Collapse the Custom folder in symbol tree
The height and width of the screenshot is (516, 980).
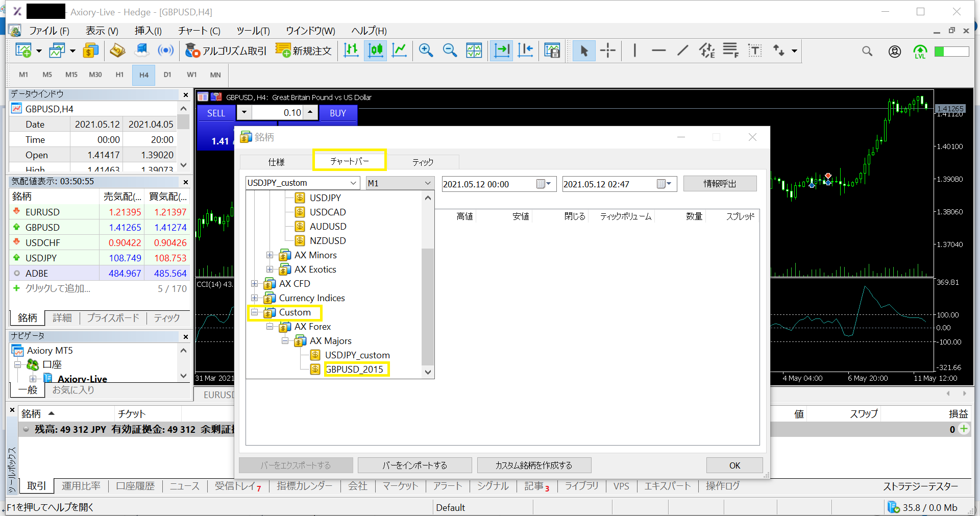[254, 312]
